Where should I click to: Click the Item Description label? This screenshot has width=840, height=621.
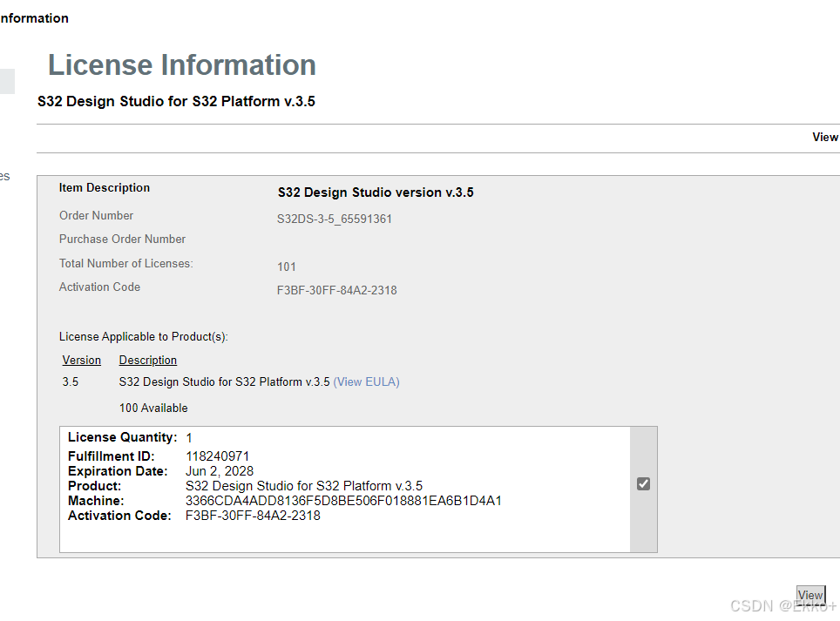(105, 188)
